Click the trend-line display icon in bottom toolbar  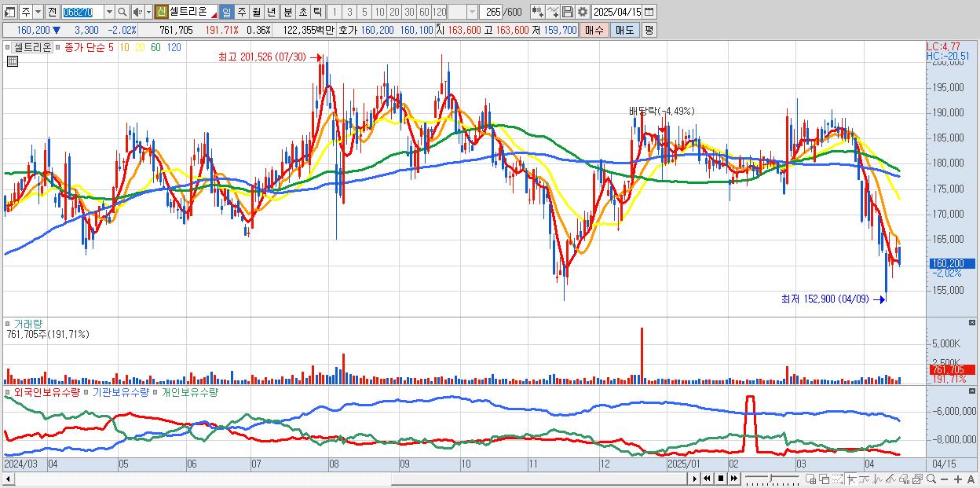(x=865, y=479)
